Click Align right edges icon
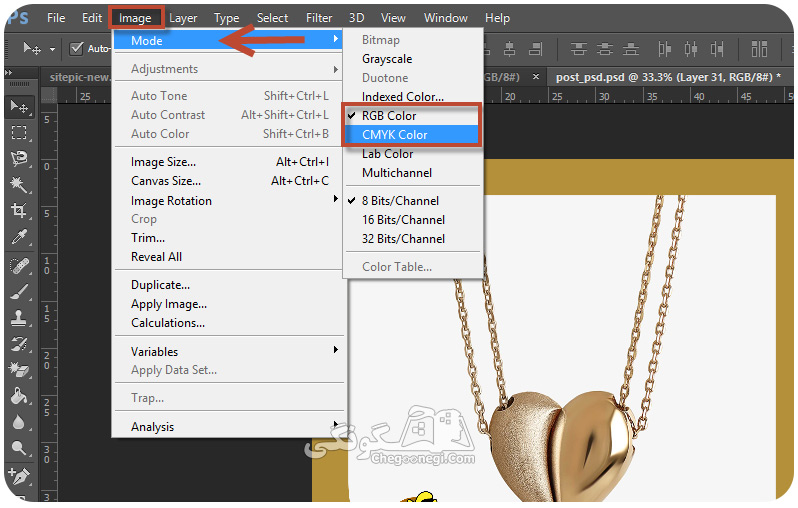 click(x=535, y=49)
